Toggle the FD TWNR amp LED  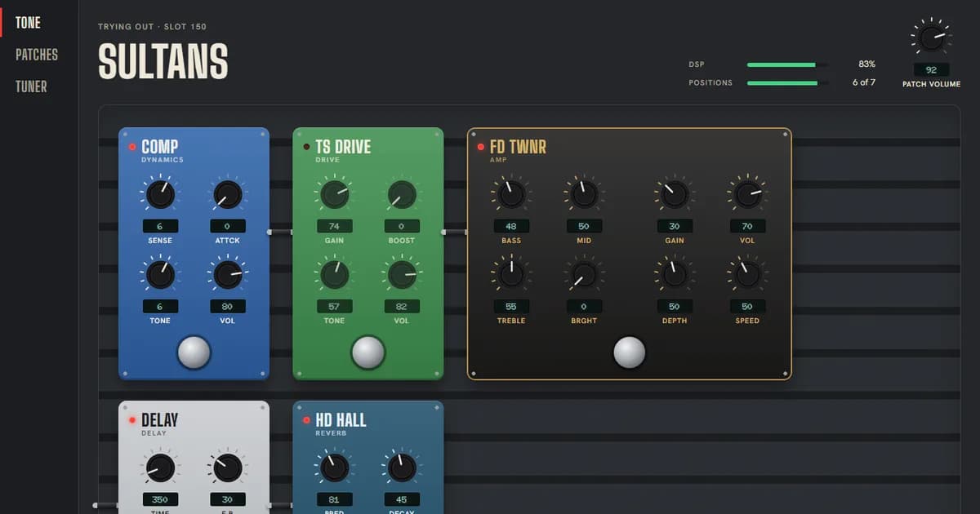click(x=481, y=147)
